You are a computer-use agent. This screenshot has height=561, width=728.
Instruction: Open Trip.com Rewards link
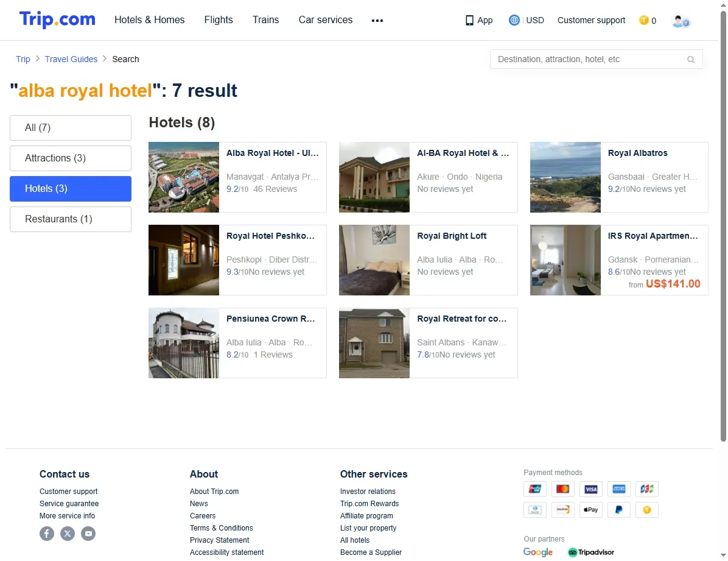click(x=369, y=503)
